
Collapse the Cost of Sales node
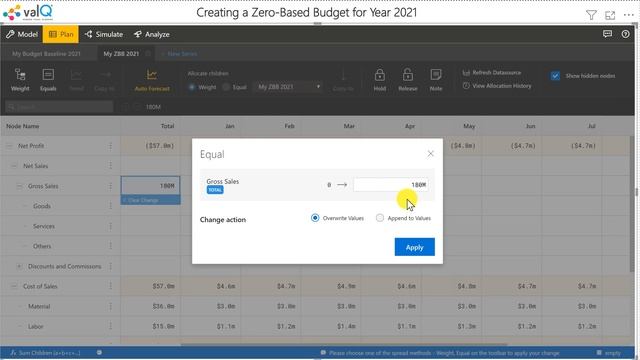[14, 286]
